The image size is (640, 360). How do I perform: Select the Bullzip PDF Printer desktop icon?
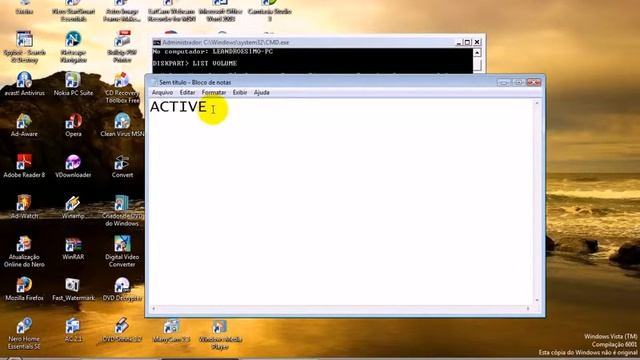tap(122, 47)
